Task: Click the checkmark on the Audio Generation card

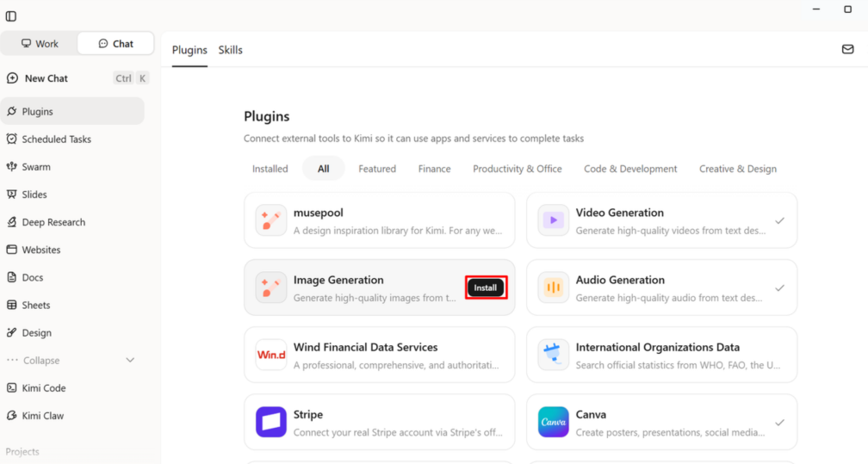Action: coord(779,288)
